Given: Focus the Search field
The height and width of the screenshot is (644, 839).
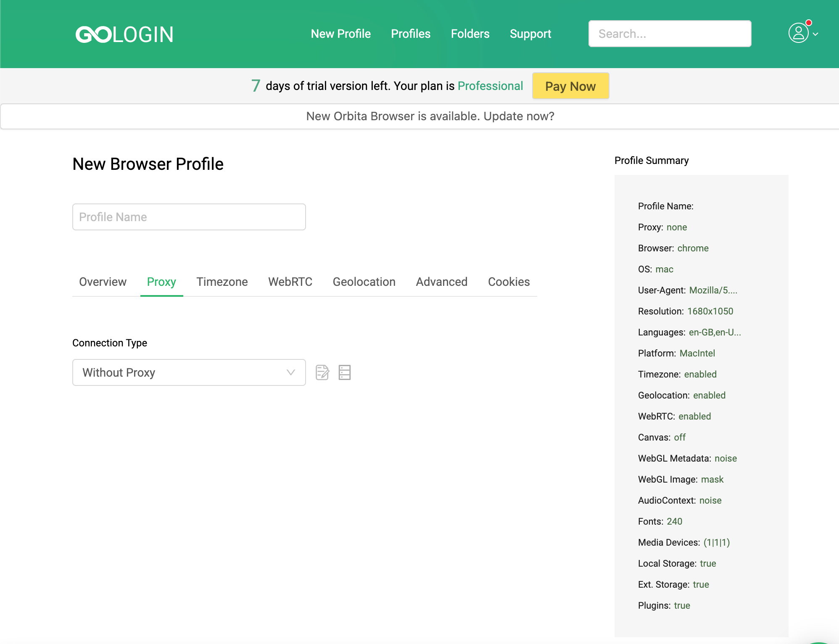Looking at the screenshot, I should (670, 34).
